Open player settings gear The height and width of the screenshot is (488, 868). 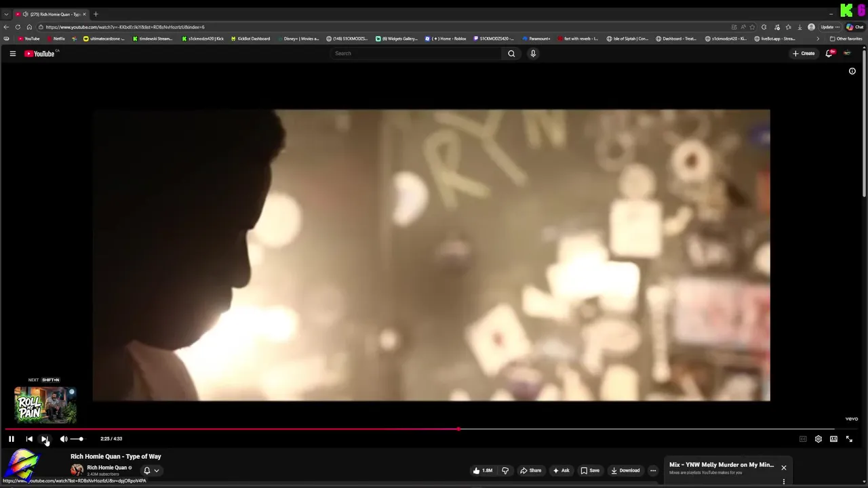pyautogui.click(x=818, y=439)
